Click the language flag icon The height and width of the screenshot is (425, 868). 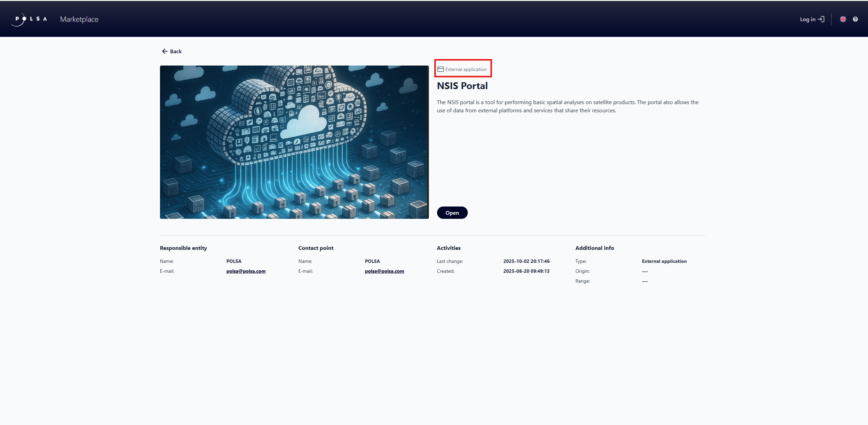[x=843, y=19]
